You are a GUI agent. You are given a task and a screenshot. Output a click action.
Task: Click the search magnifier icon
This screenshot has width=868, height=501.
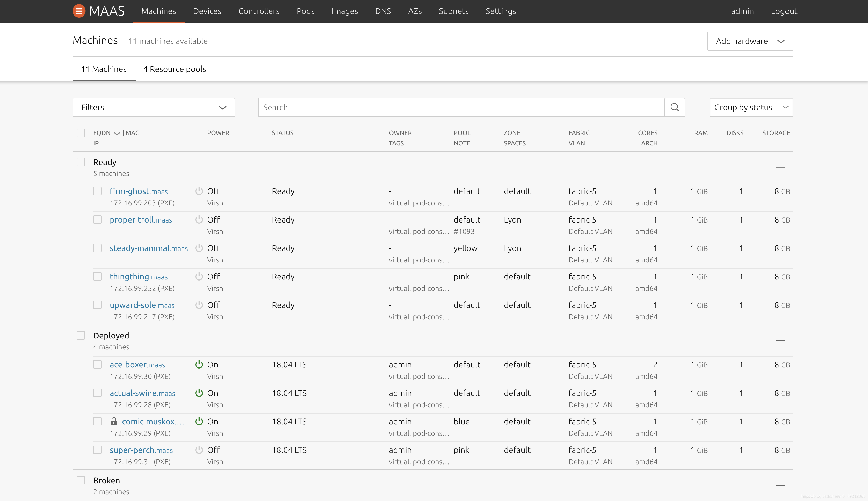point(675,107)
